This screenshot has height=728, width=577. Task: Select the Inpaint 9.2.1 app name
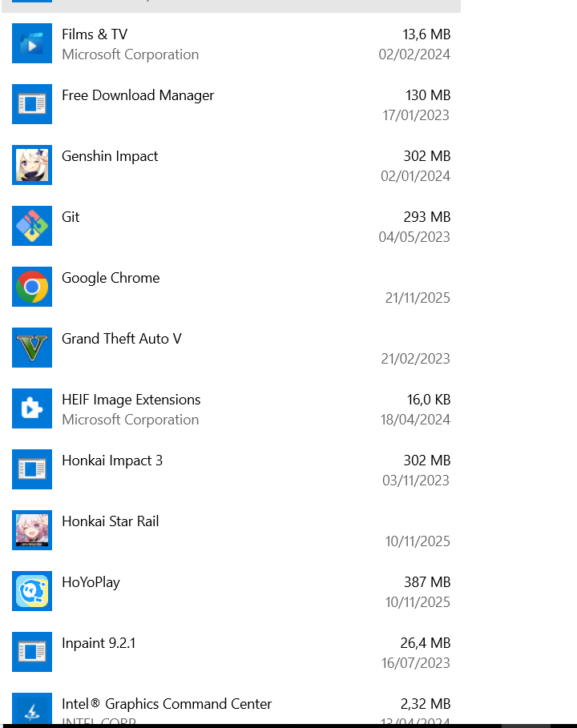click(99, 643)
